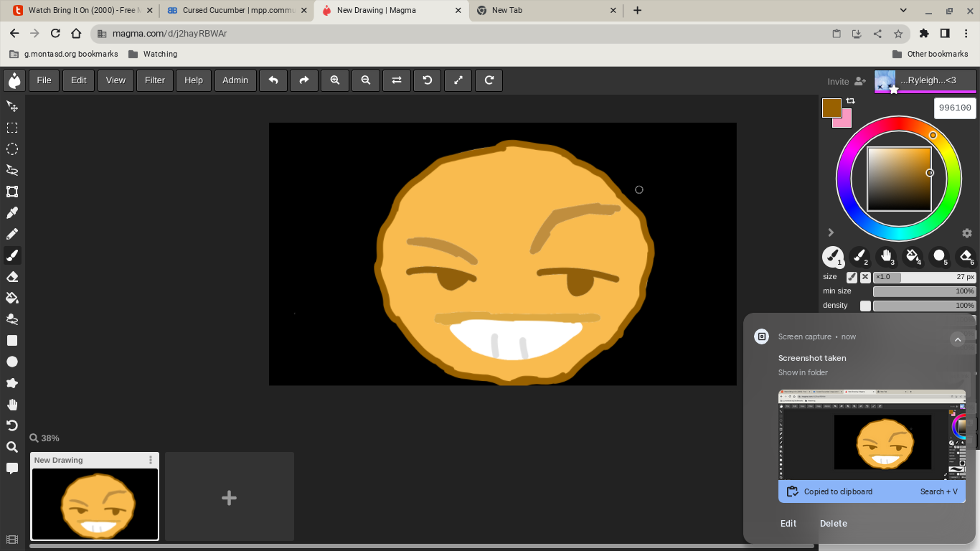Choose paint bucket preset slot 4
The image size is (980, 551).
[913, 256]
